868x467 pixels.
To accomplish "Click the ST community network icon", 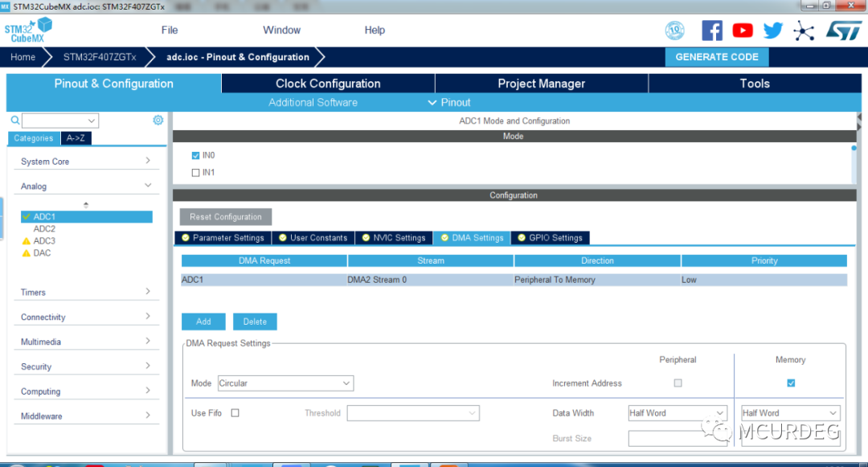I will [x=803, y=31].
